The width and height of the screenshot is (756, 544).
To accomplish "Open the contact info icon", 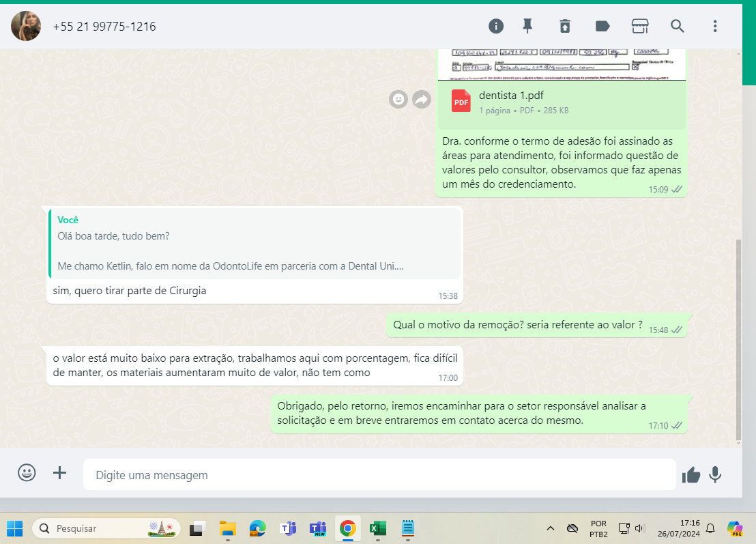I will 496,26.
